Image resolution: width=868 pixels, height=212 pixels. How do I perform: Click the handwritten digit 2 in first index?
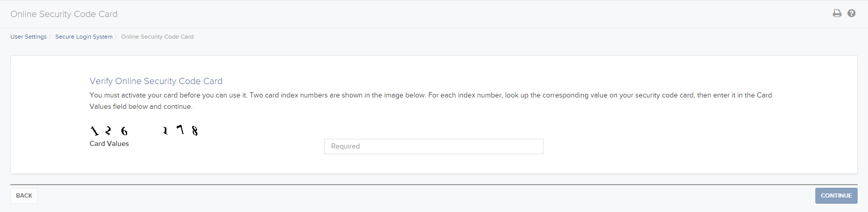pos(108,131)
